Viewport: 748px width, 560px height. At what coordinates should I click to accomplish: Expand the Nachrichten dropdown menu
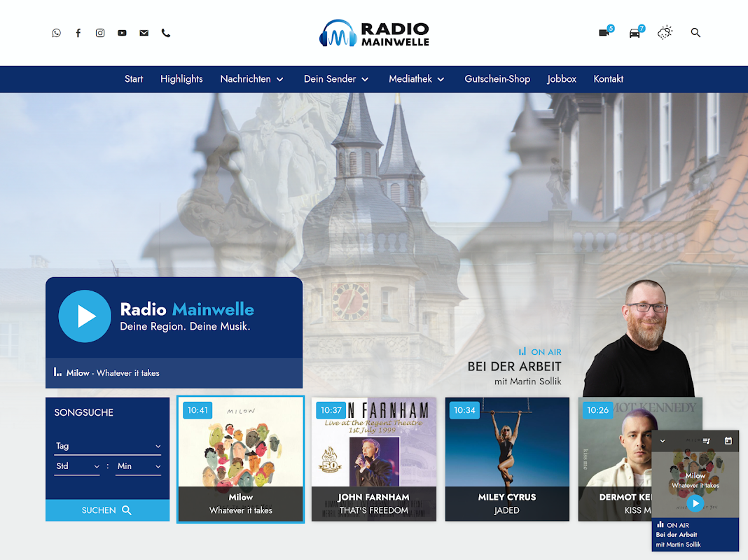[x=252, y=79]
